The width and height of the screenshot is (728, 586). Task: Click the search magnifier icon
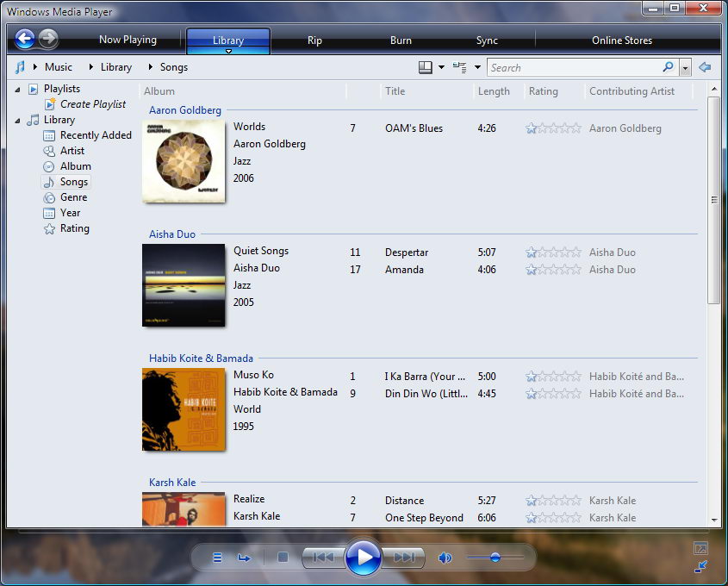(668, 67)
